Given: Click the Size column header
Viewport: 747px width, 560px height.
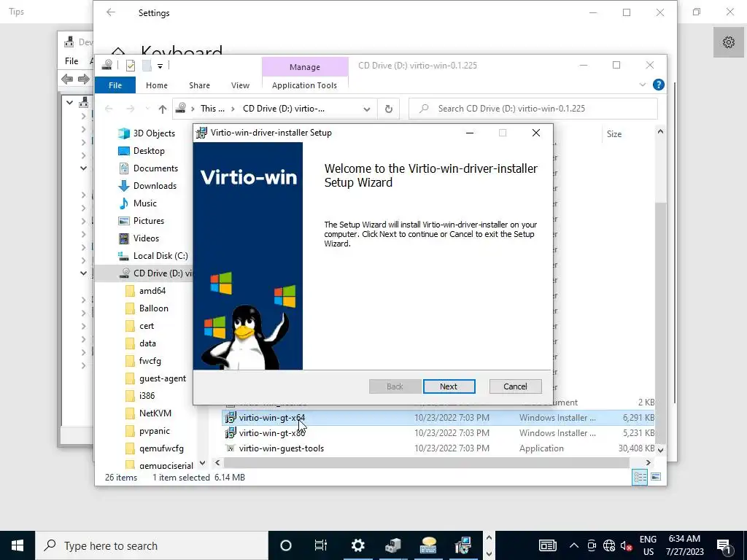Looking at the screenshot, I should click(x=614, y=134).
